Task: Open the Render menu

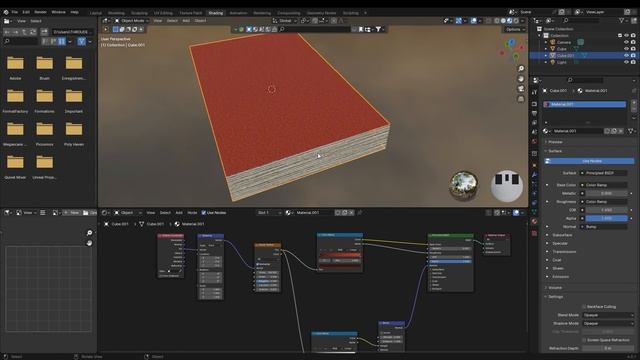Action: pos(40,12)
